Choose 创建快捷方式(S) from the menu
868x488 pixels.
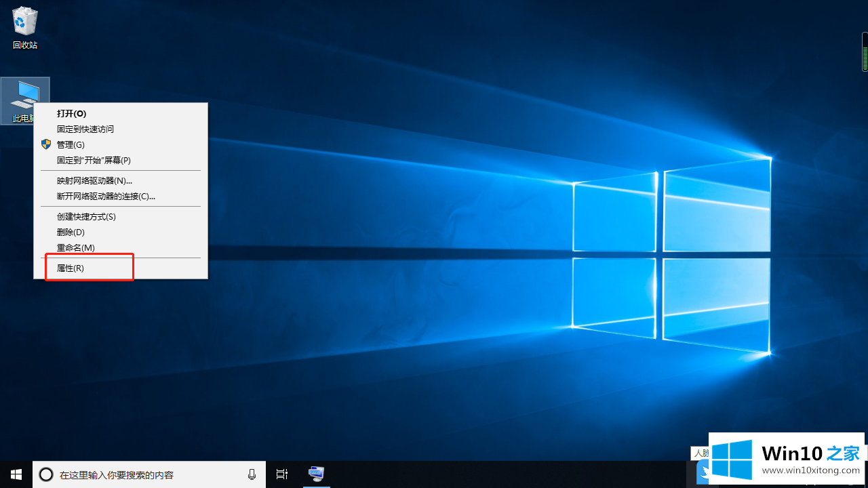121,216
